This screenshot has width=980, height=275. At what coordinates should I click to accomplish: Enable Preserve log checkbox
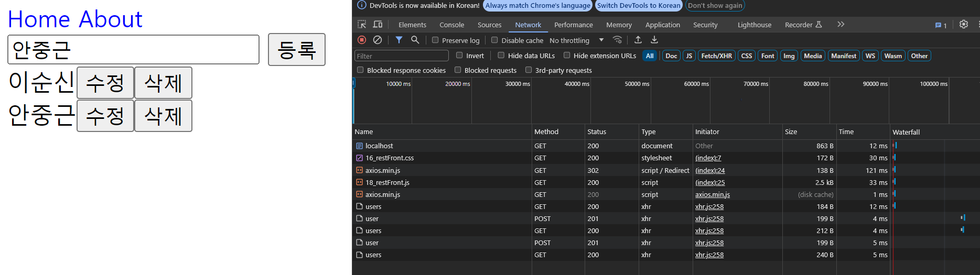coord(435,40)
